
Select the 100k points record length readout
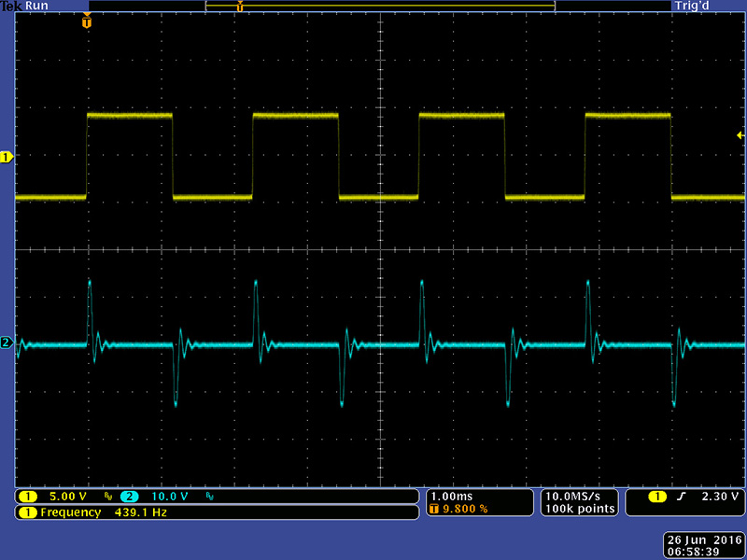coord(579,509)
